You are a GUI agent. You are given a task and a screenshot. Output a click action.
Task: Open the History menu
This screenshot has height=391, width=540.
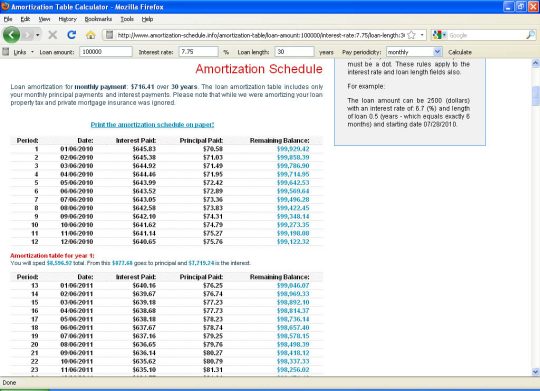point(68,19)
